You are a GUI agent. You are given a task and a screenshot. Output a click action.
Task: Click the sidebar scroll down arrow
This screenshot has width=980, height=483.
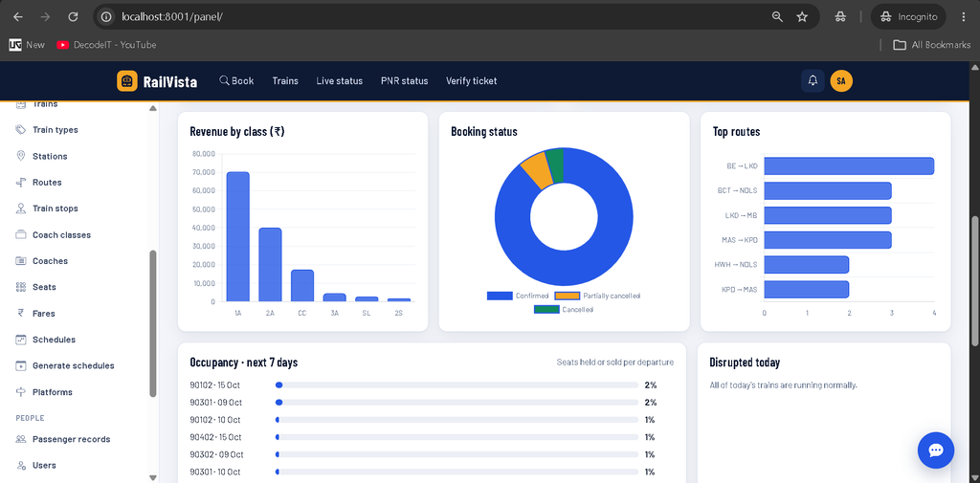153,478
